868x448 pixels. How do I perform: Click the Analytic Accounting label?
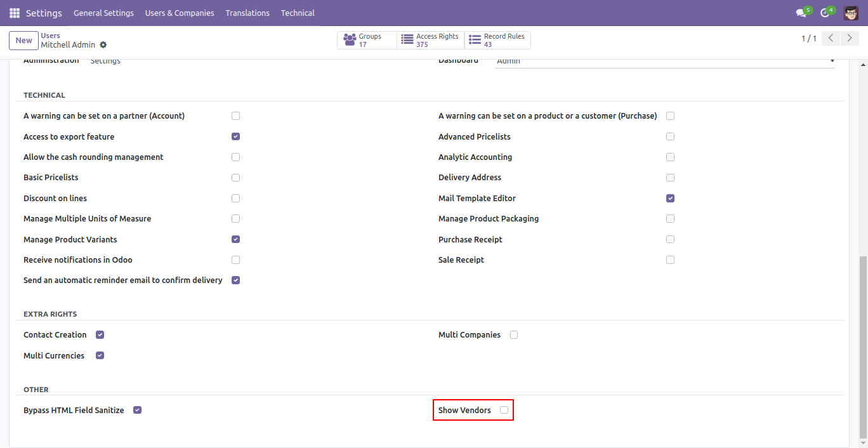tap(475, 157)
